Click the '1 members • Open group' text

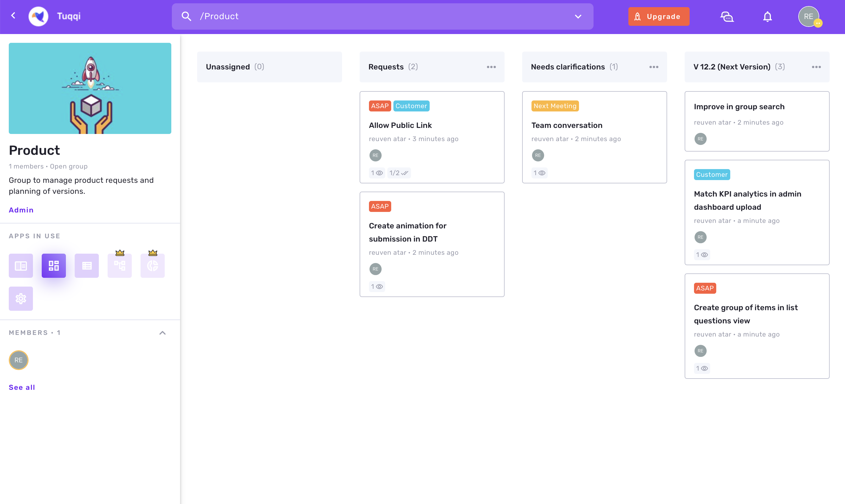click(48, 166)
